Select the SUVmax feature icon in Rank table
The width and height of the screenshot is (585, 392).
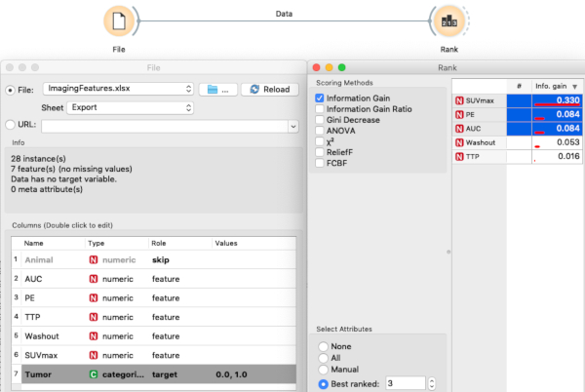click(x=460, y=100)
